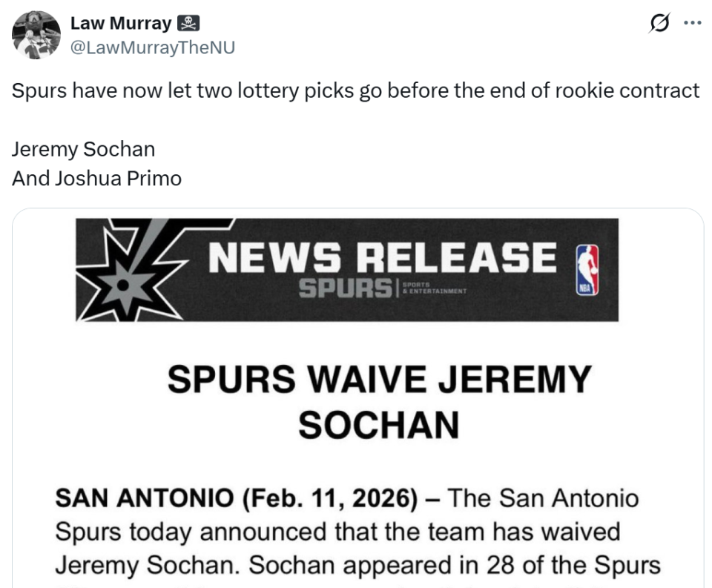Screen dimensions: 712x588
Task: Open the Law Murray display name link
Action: point(120,24)
